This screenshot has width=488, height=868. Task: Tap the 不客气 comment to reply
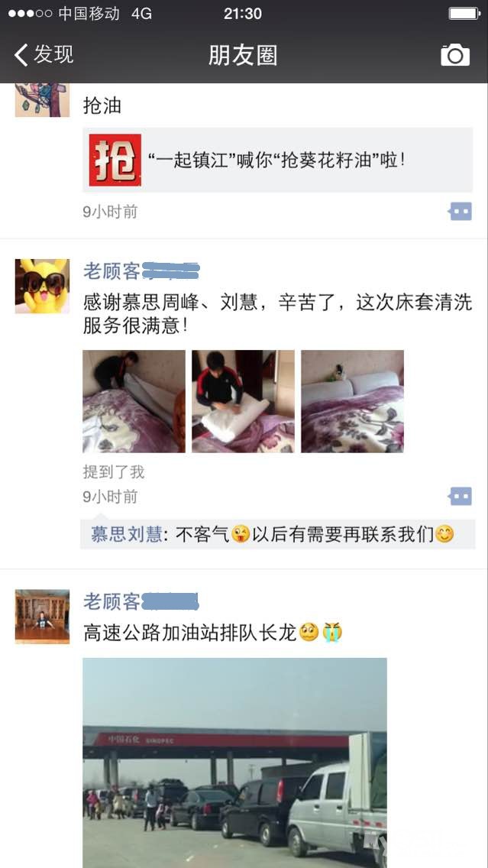[278, 534]
